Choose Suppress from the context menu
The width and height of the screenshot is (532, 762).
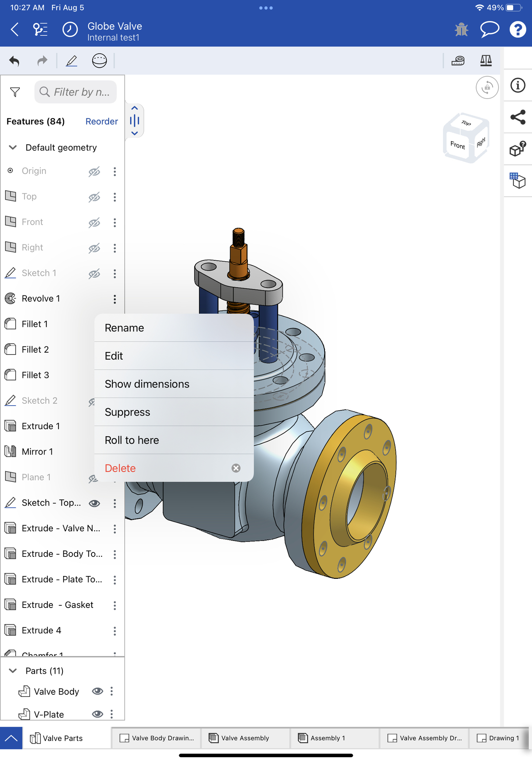point(127,412)
